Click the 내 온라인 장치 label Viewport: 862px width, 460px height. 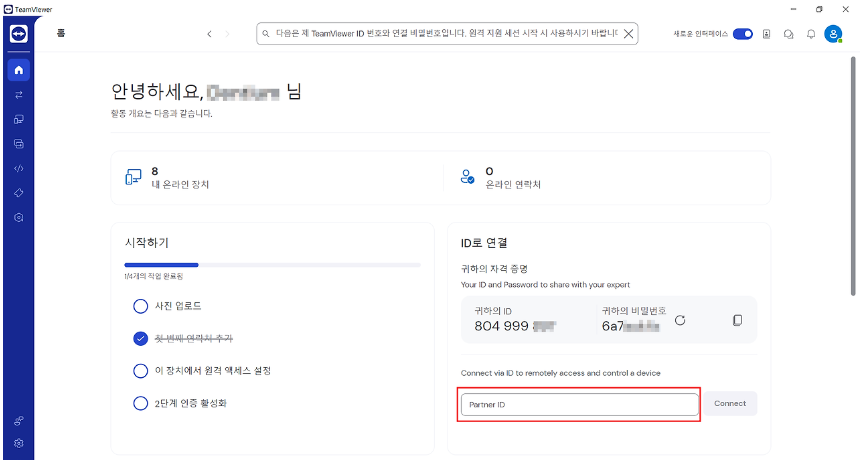pyautogui.click(x=180, y=185)
